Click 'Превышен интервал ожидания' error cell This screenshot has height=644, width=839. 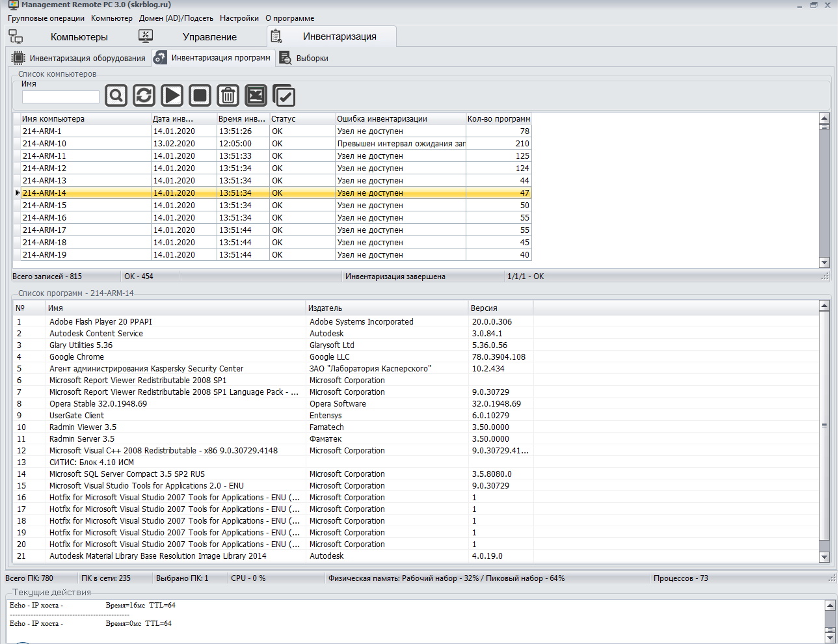[401, 144]
